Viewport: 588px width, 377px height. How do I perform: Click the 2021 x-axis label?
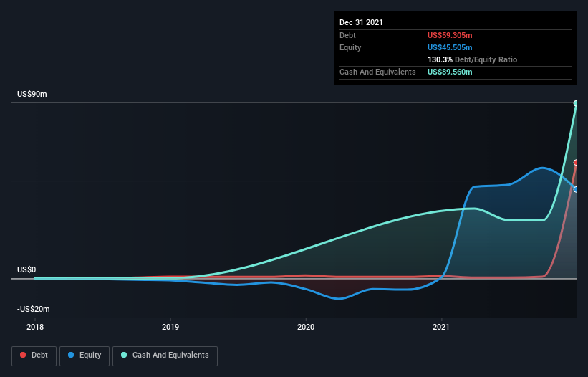click(441, 327)
